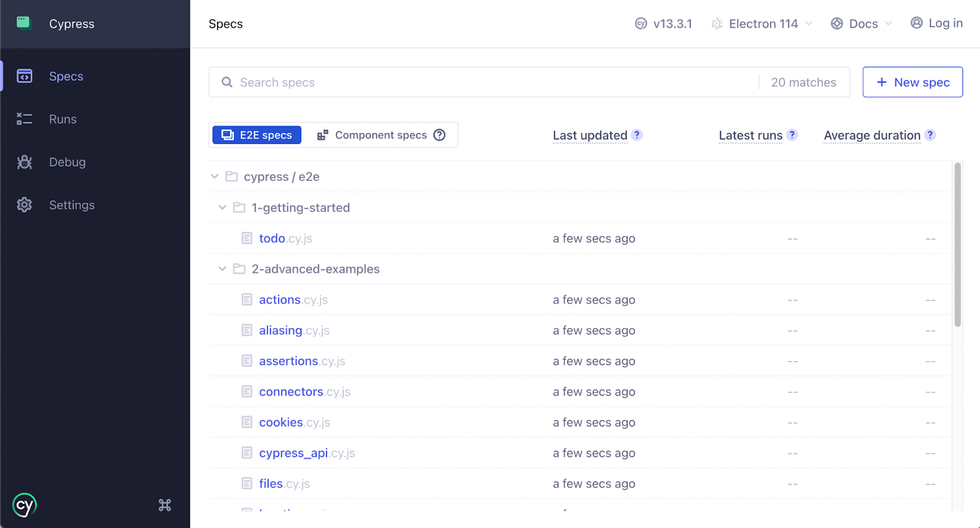Collapse the 2-advanced-examples folder chevron

pos(222,269)
